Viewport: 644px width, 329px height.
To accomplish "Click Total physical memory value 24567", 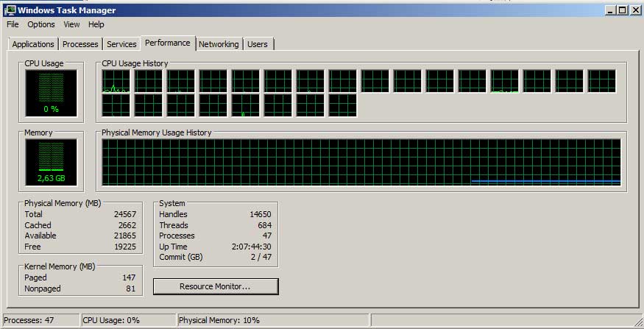I will click(125, 214).
